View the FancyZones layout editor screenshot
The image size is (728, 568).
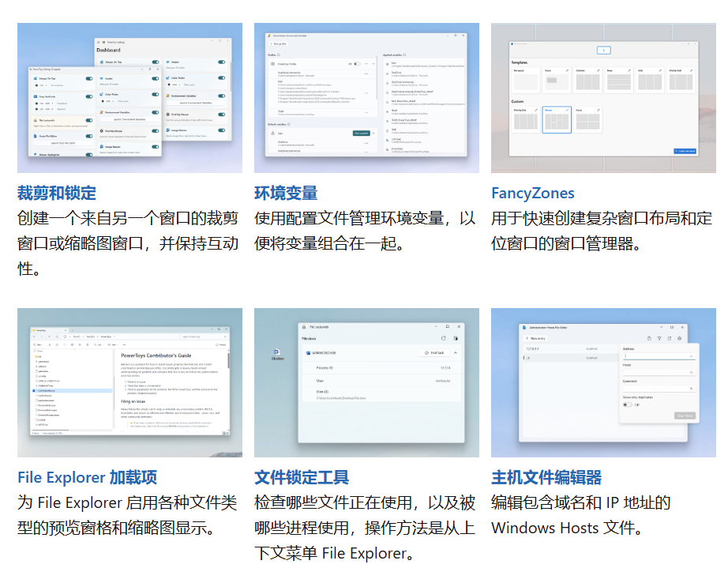pyautogui.click(x=603, y=98)
